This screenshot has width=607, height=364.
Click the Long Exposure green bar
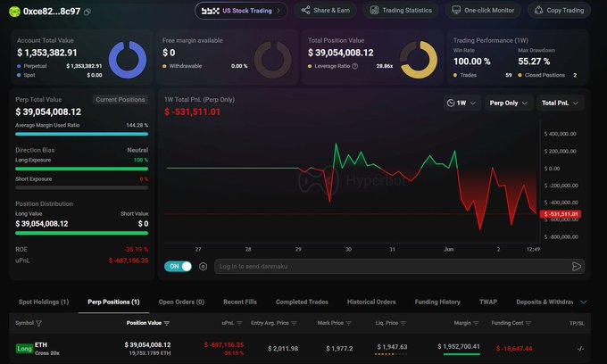[82, 169]
